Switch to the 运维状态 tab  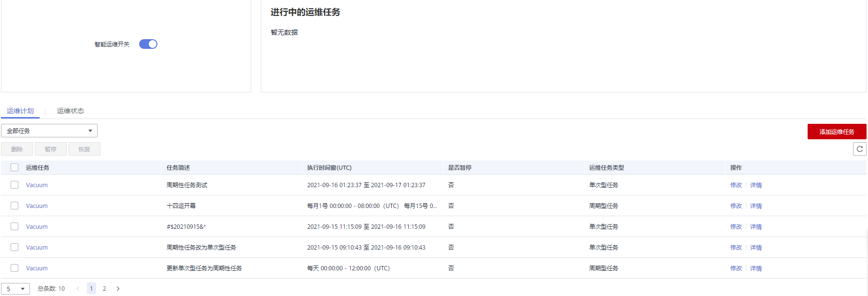pos(71,111)
